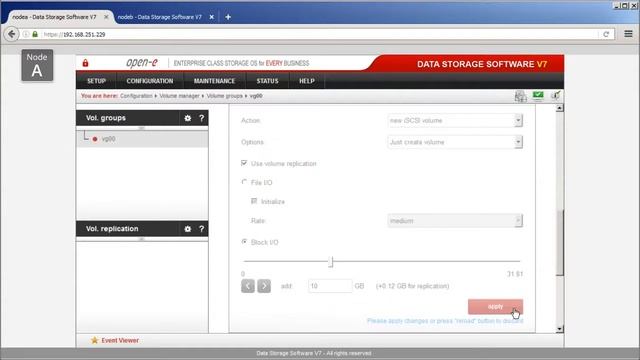640x360 pixels.
Task: Open the Rate dropdown
Action: pos(455,221)
